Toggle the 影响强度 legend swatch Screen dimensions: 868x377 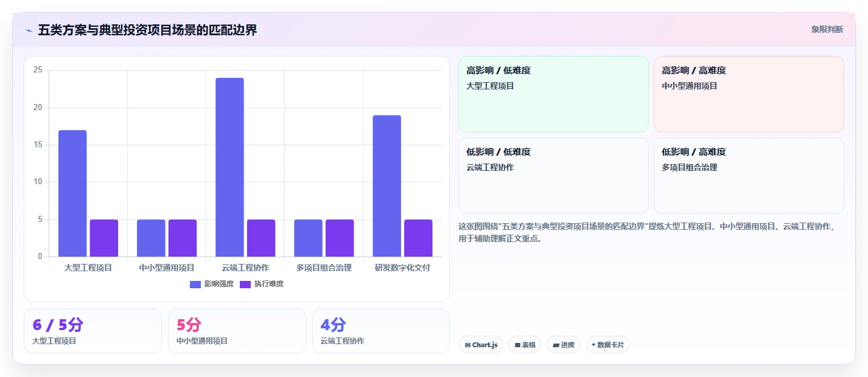click(x=195, y=285)
